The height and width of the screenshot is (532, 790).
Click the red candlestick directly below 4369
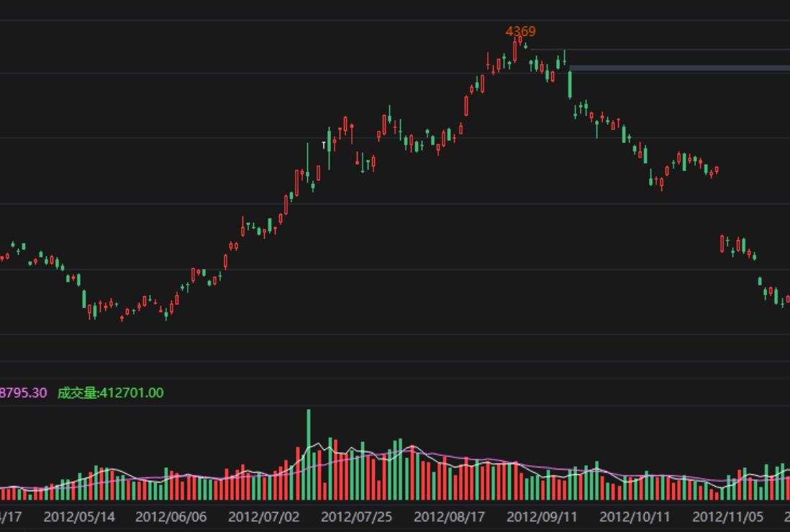520,40
